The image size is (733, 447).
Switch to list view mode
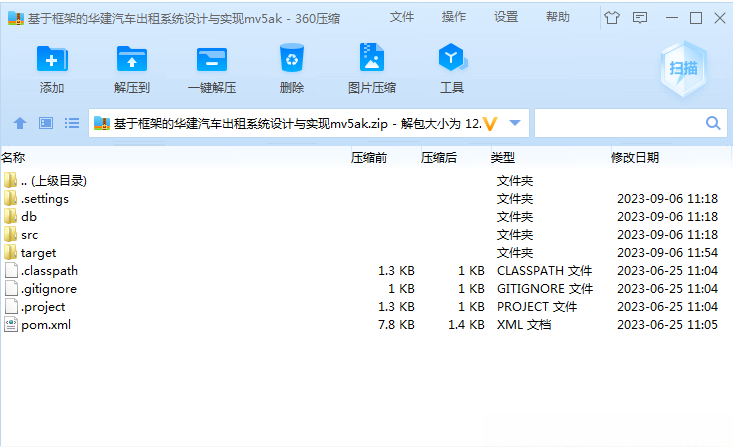72,123
